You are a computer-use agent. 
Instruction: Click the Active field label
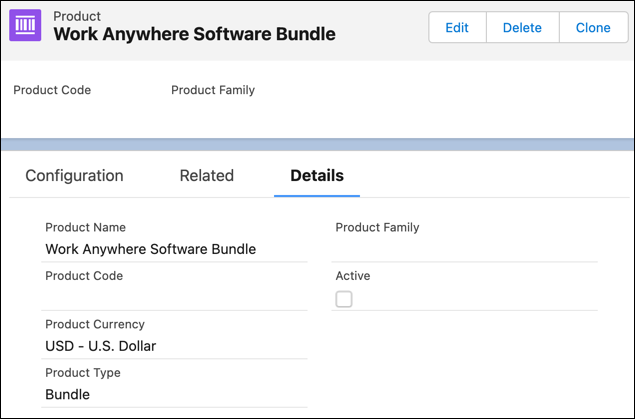tap(353, 276)
